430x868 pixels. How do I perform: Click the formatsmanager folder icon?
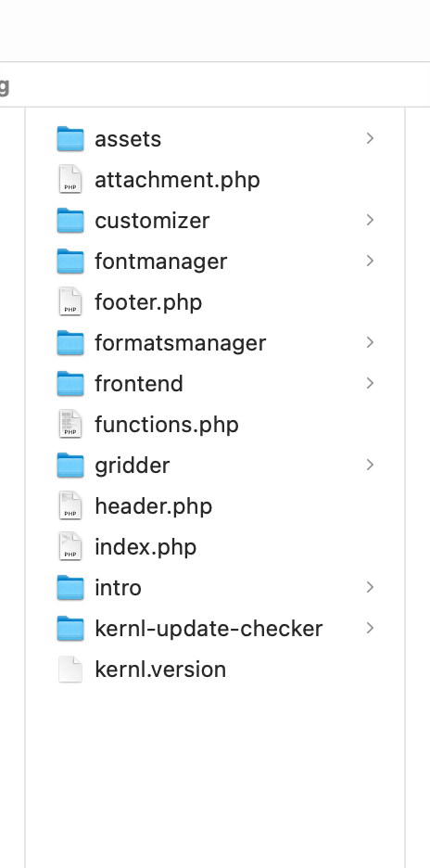coord(70,343)
